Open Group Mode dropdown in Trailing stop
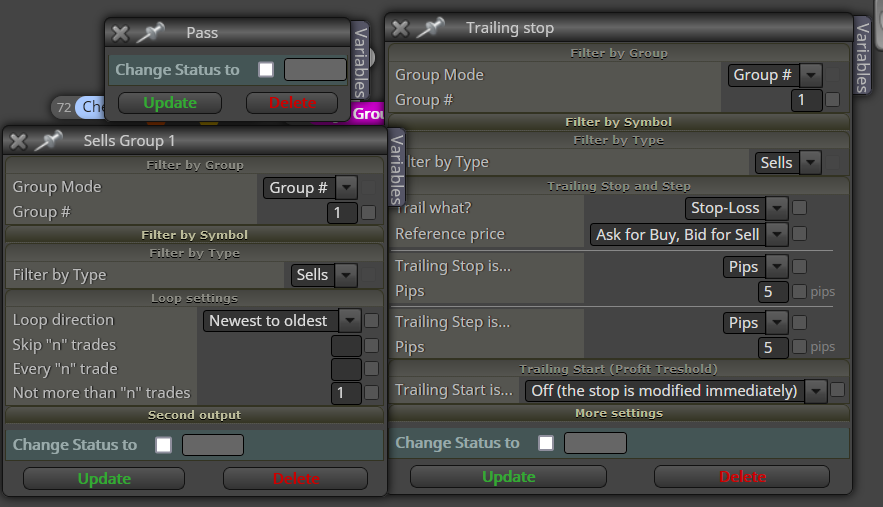Screen dimensions: 883x507 tap(775, 75)
